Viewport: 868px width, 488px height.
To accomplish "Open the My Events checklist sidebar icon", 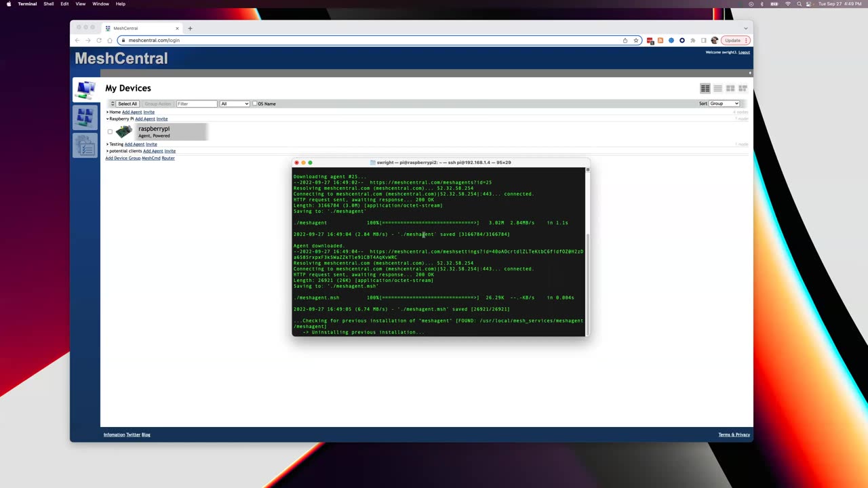I will (x=85, y=145).
